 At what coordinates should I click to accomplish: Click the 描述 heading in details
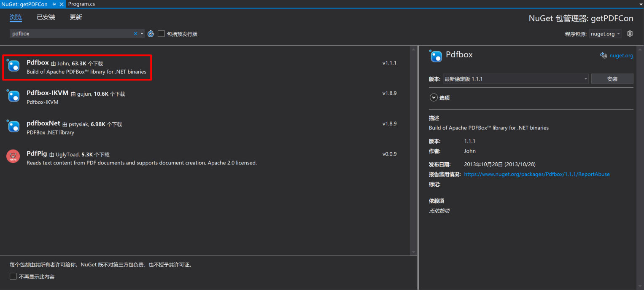click(x=434, y=118)
